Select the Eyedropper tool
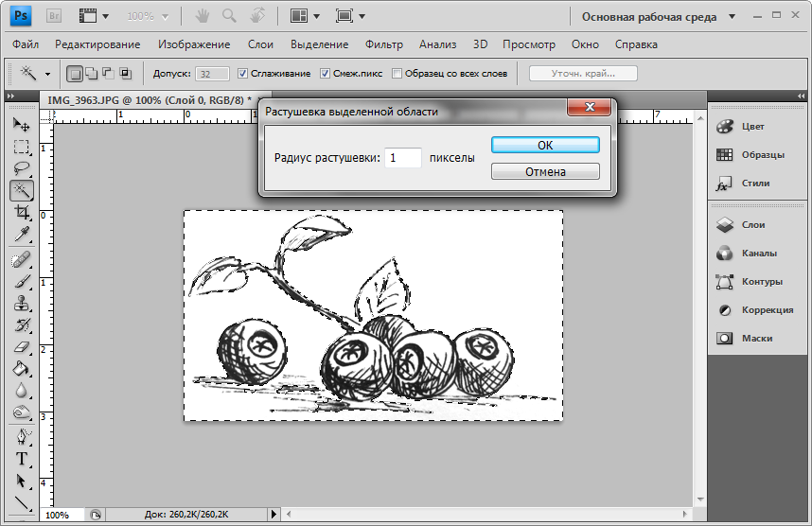 tap(21, 234)
